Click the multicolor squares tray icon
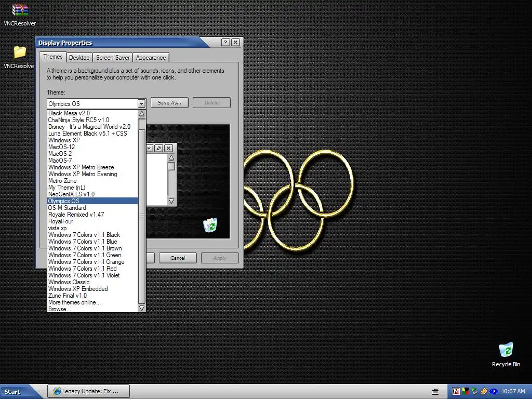The width and height of the screenshot is (532, 399). click(x=465, y=392)
